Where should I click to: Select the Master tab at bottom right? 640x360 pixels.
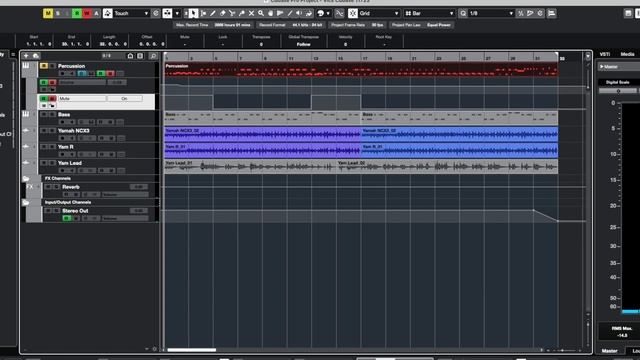coord(609,351)
